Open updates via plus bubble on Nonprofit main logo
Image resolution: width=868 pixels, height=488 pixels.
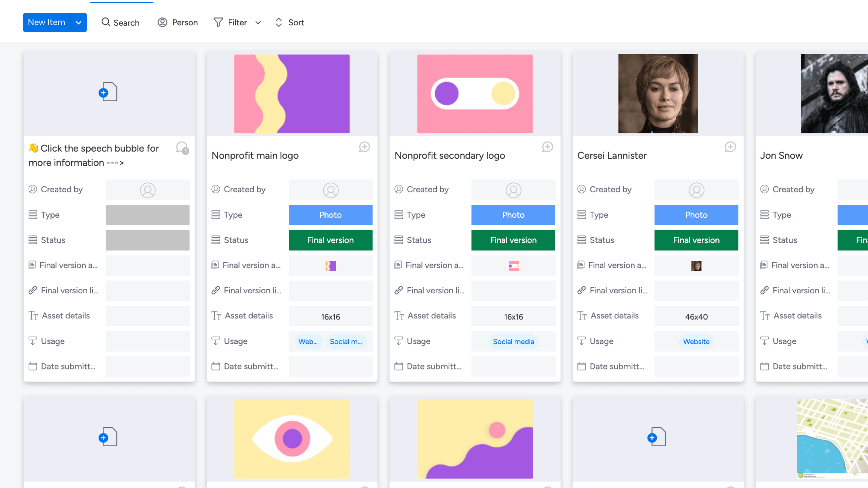click(x=364, y=147)
